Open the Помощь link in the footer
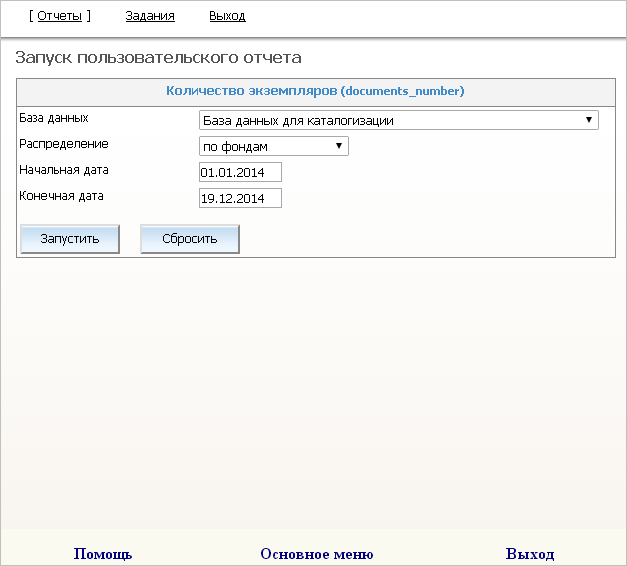 point(103,554)
